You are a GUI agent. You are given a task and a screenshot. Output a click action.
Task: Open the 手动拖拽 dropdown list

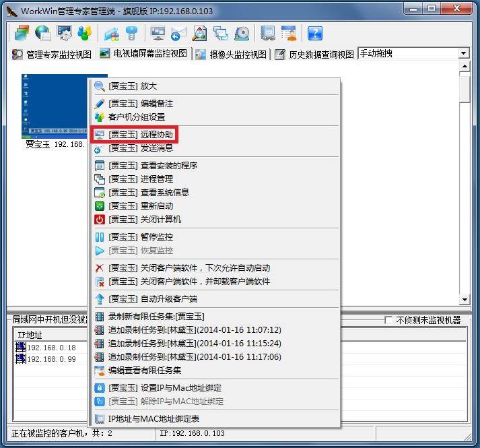click(x=463, y=53)
